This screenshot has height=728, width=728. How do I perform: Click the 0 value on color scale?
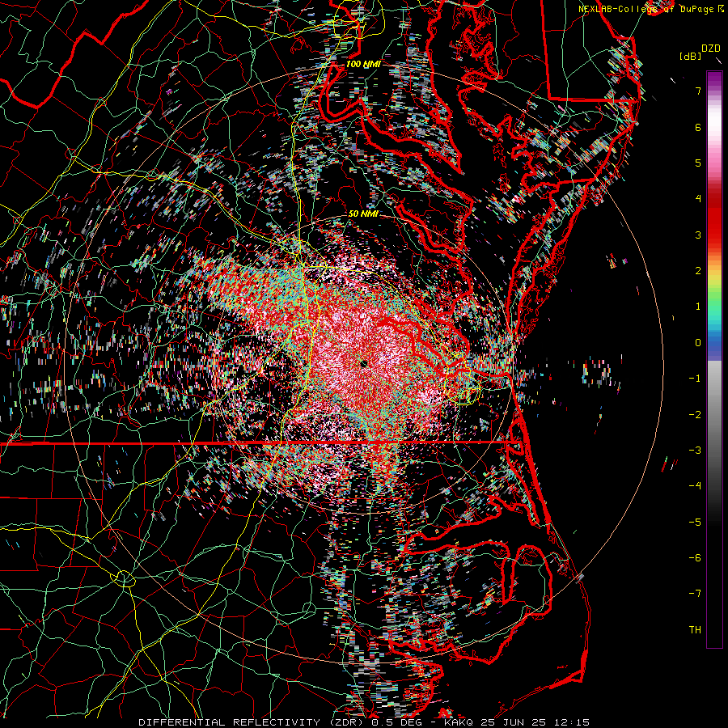tap(698, 343)
